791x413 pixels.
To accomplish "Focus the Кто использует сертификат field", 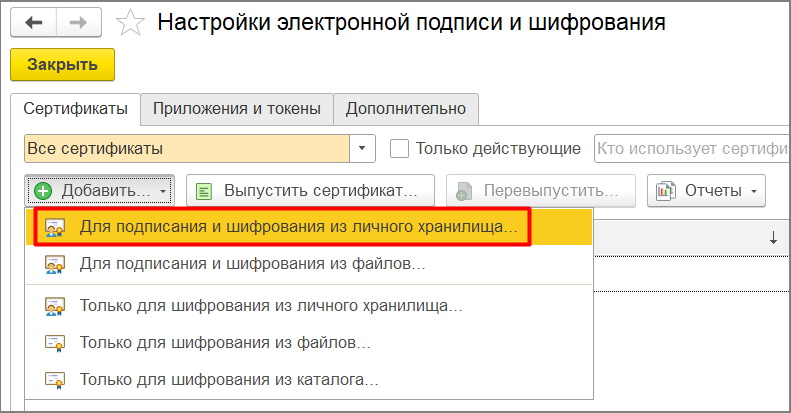I will pos(692,148).
